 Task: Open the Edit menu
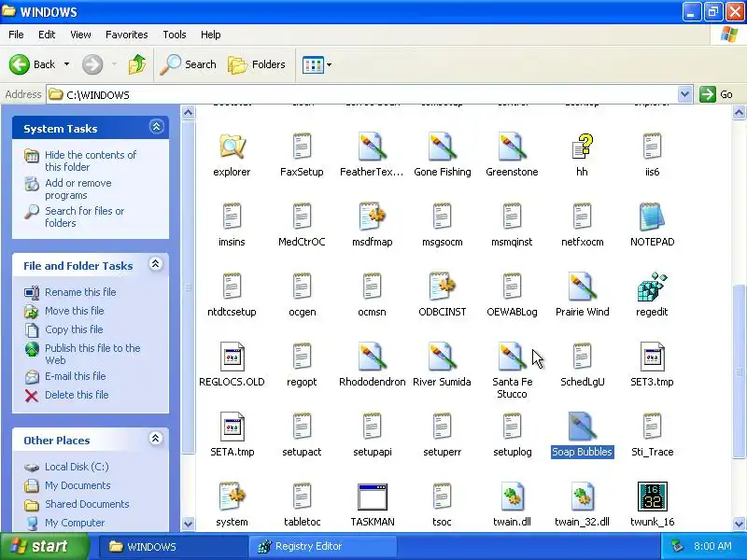(47, 35)
